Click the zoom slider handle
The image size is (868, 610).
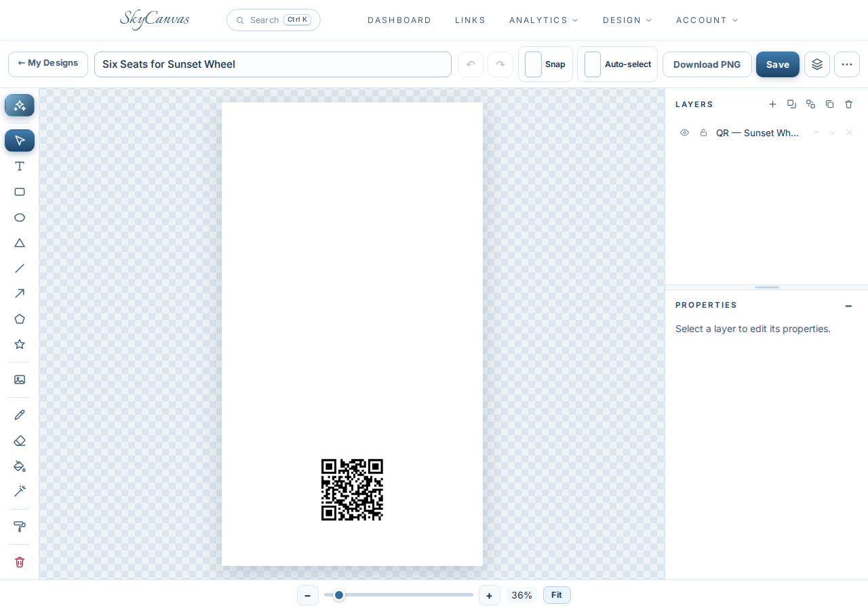339,595
